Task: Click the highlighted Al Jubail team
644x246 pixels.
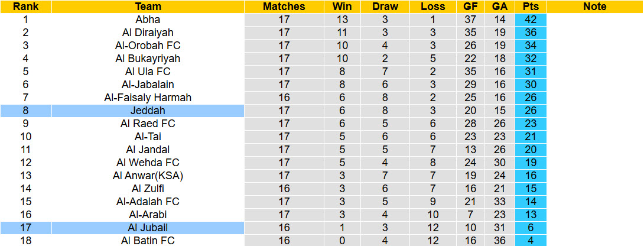Action: [148, 227]
